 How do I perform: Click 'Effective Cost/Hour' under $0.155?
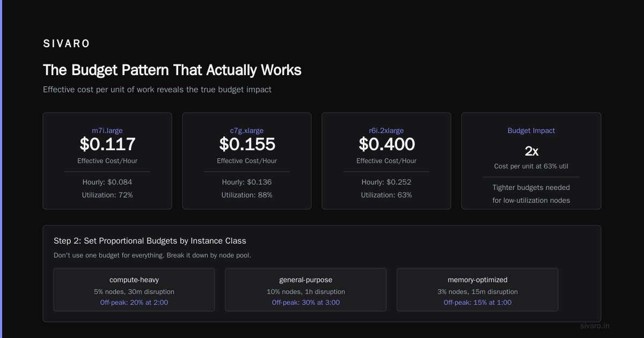[247, 161]
